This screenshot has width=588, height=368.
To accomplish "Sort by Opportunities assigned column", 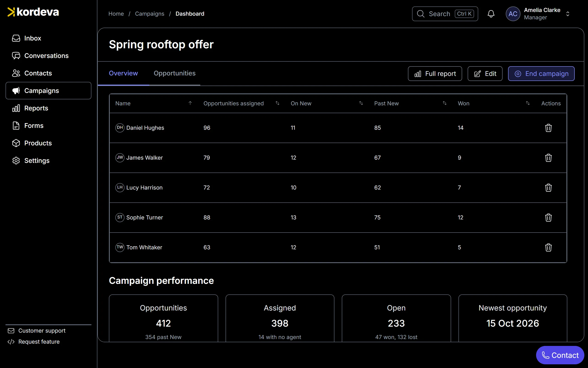I will [277, 103].
